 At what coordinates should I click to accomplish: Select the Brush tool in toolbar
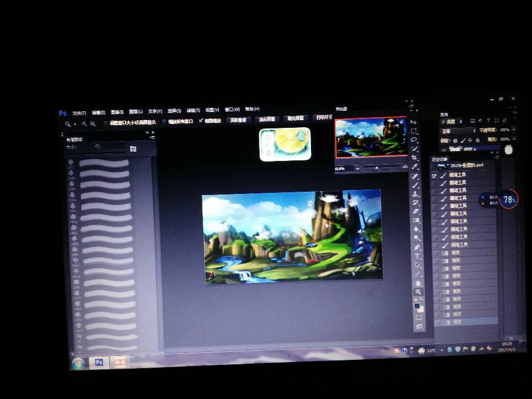[415, 185]
